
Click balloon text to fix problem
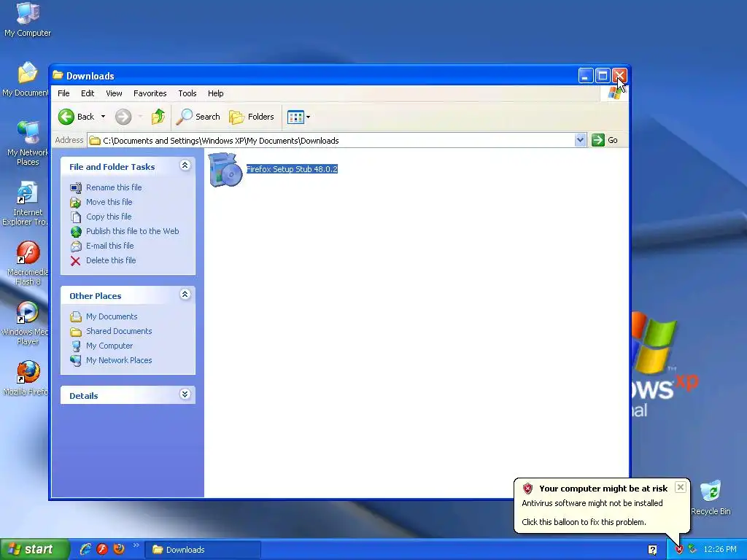pyautogui.click(x=584, y=522)
